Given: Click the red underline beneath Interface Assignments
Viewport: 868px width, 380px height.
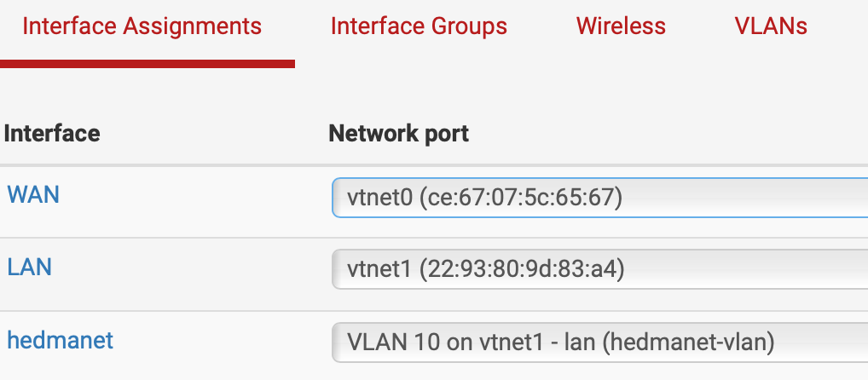Looking at the screenshot, I should (147, 63).
